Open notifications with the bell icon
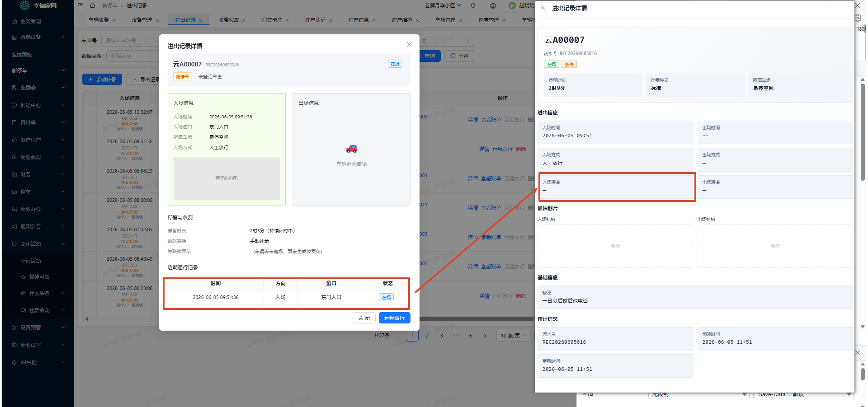Screen dimensions: 868x407 473,5
